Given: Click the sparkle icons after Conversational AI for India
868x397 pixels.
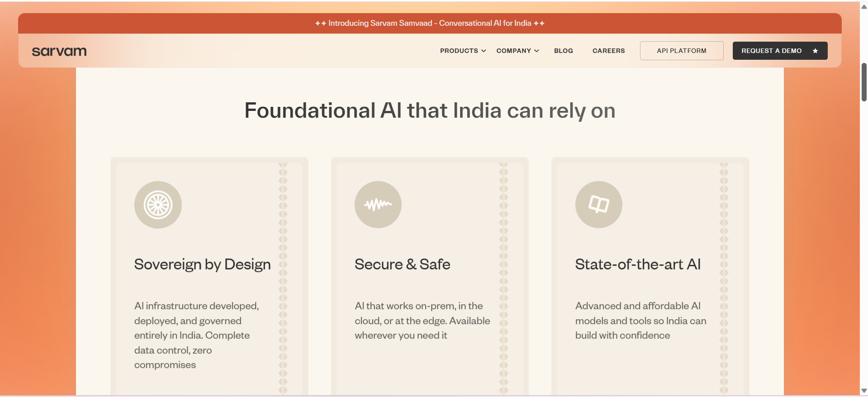Looking at the screenshot, I should (539, 23).
